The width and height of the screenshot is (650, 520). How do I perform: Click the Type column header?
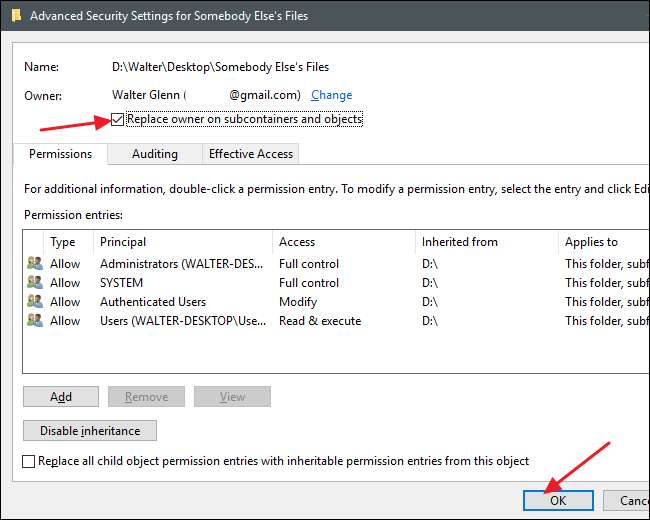(66, 241)
